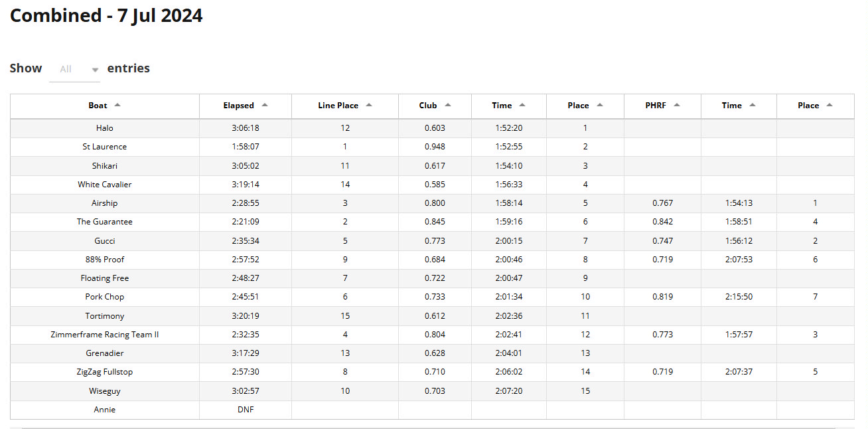This screenshot has height=429, width=868.
Task: Open the Show entries dropdown
Action: pyautogui.click(x=74, y=69)
